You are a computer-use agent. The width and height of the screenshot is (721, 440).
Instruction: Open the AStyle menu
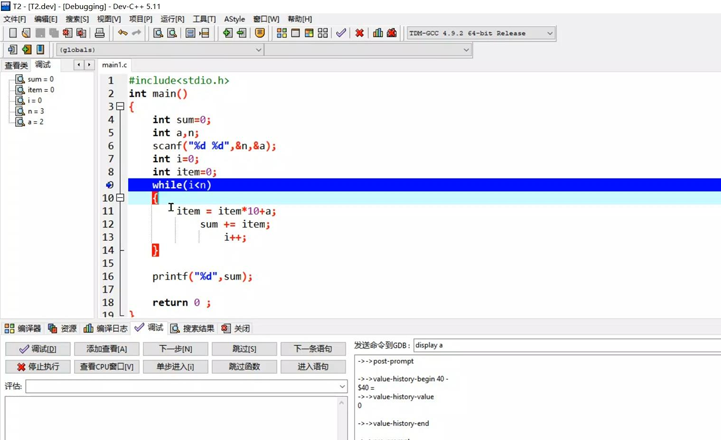tap(235, 19)
